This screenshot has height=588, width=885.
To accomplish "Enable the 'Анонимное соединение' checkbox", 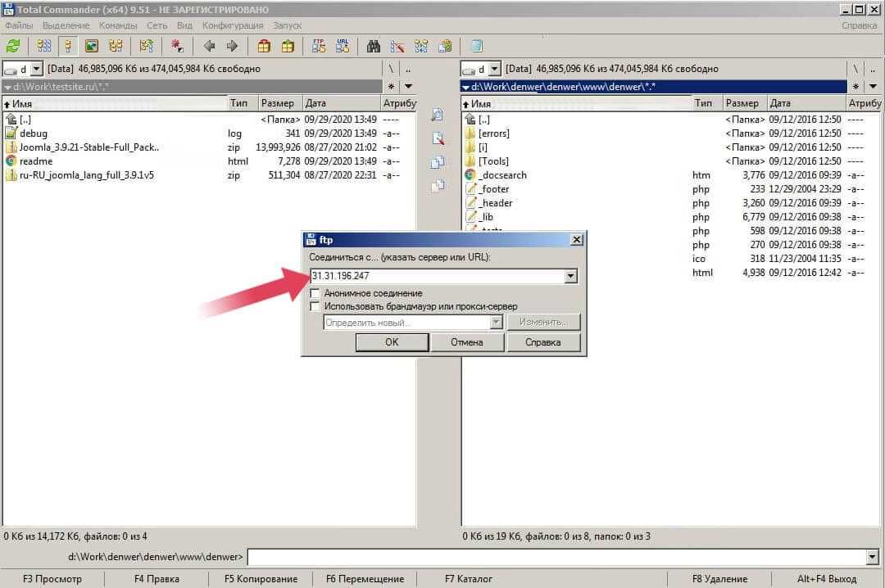I will pyautogui.click(x=315, y=293).
